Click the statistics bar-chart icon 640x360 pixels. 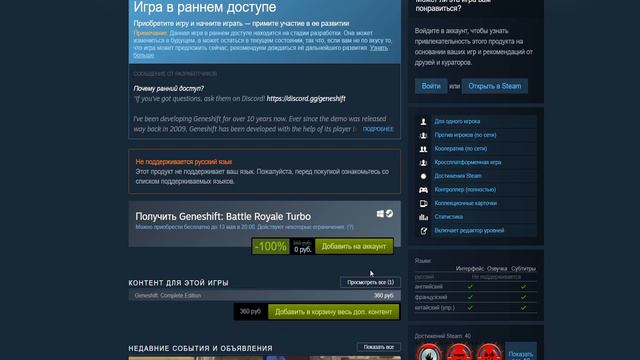(x=423, y=217)
